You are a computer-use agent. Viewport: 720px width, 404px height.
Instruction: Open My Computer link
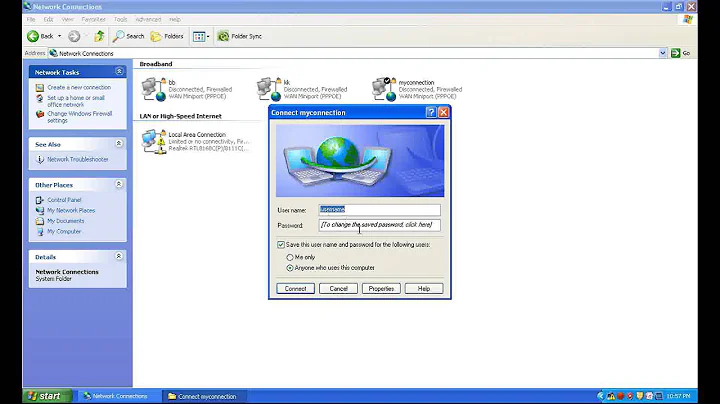(x=64, y=231)
